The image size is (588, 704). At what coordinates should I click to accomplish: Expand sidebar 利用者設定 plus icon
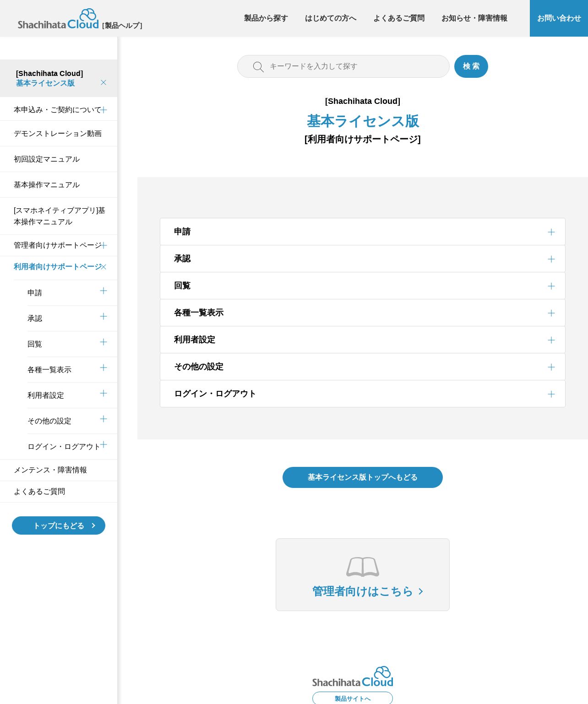pyautogui.click(x=103, y=393)
